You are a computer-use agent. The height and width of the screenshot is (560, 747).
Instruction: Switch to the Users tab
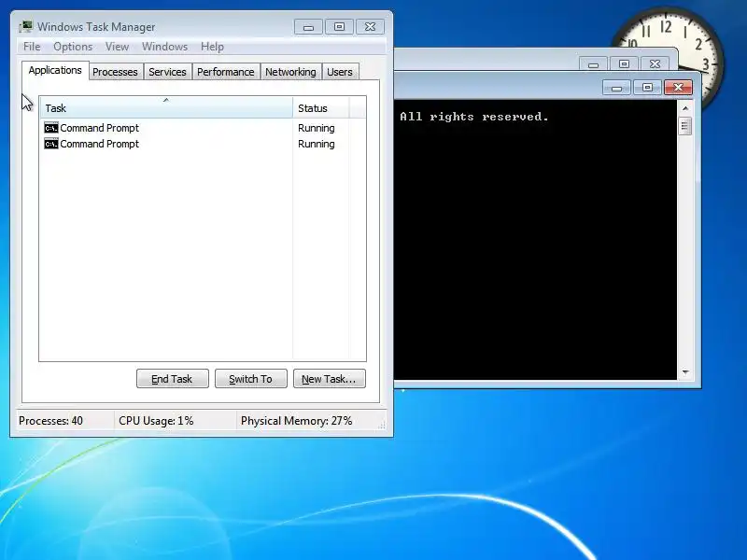pos(340,72)
